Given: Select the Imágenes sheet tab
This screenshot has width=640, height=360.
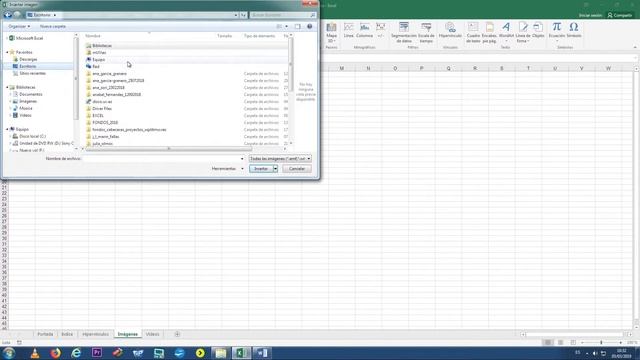Looking at the screenshot, I should point(128,334).
